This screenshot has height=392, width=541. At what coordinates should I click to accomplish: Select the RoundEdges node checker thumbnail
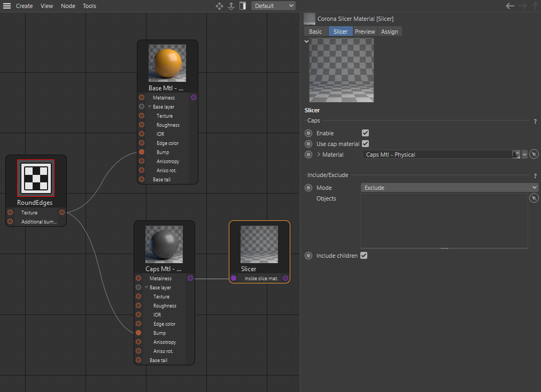tap(36, 178)
